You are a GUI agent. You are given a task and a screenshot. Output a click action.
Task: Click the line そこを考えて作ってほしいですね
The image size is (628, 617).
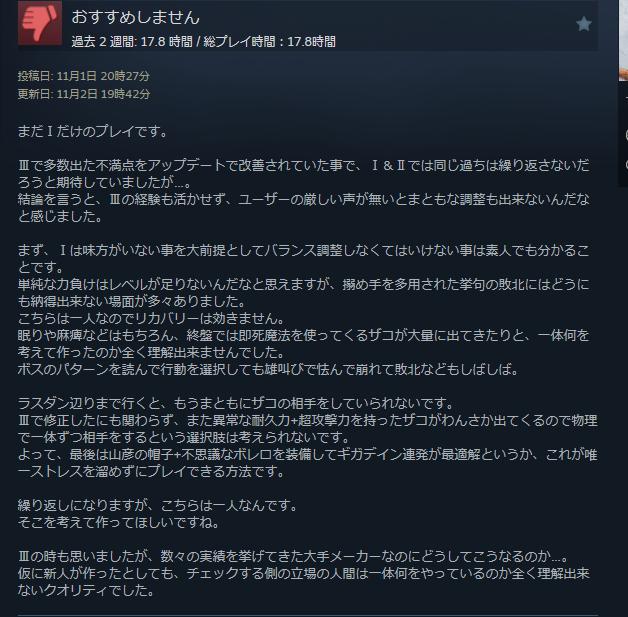coord(119,522)
